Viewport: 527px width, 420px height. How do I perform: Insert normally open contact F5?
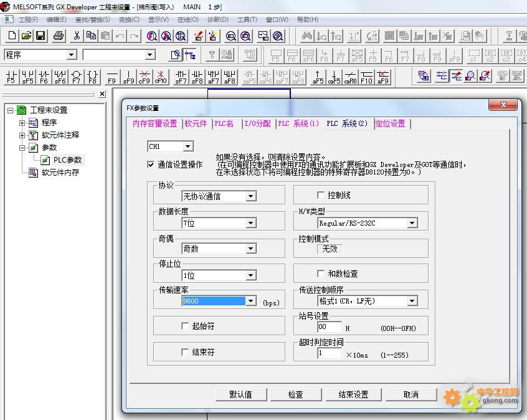point(11,77)
